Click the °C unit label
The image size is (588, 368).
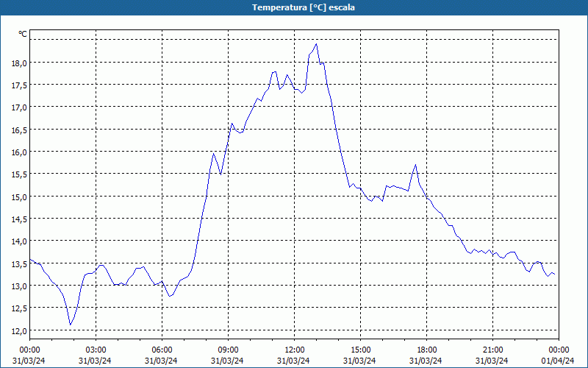coord(23,34)
